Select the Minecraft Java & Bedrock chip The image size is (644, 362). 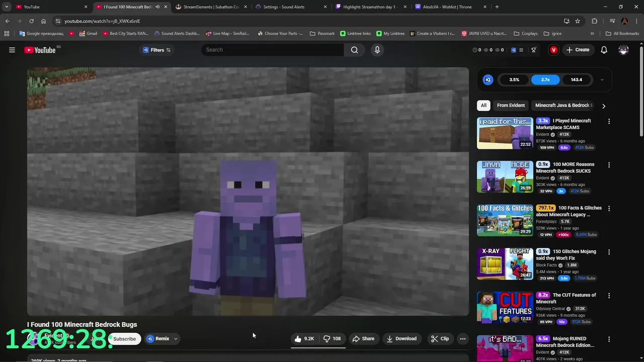pyautogui.click(x=562, y=106)
